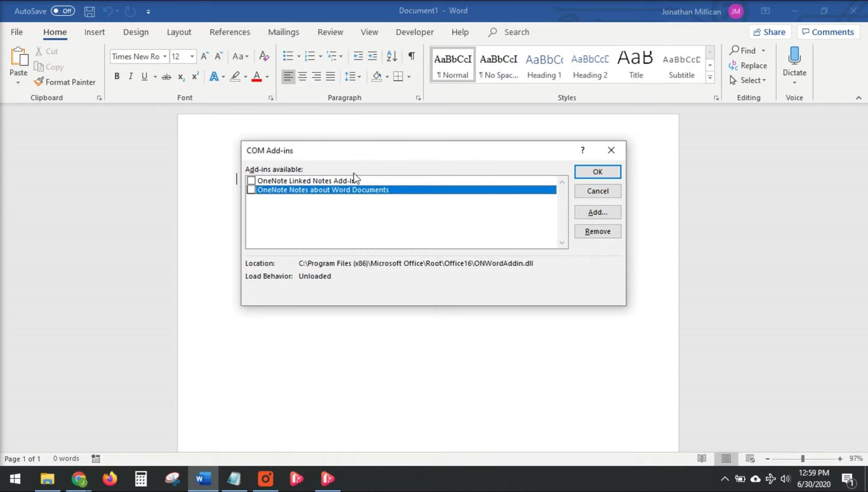Click the Remove button
Screen dimensions: 868x492
click(x=598, y=232)
